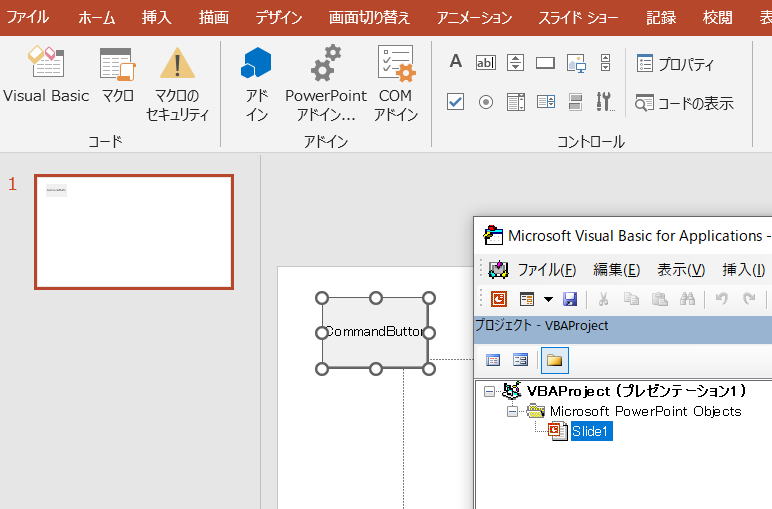
Task: Insert a check box control
Action: tap(456, 101)
